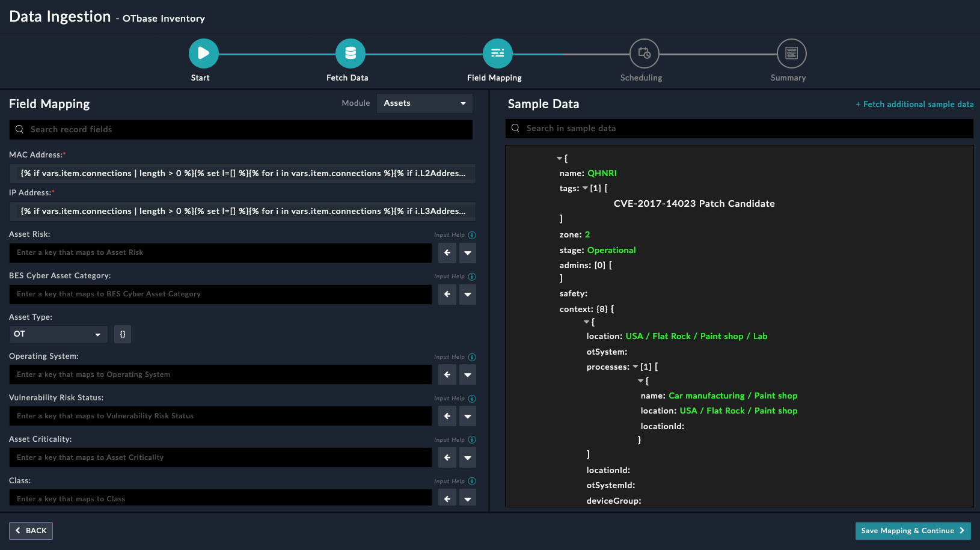Viewport: 980px width, 550px height.
Task: Click the Fetch additional sample data link
Action: 914,105
